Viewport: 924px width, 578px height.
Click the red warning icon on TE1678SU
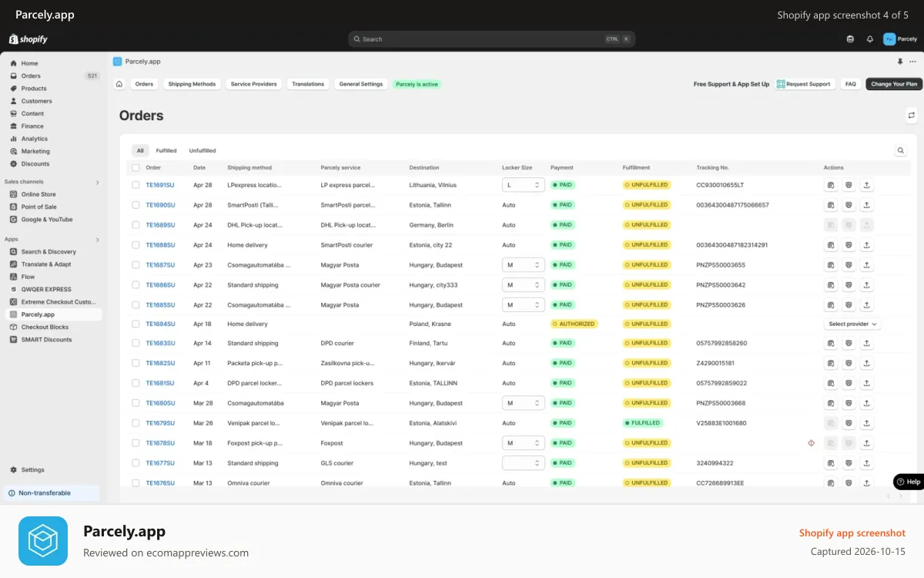coord(811,443)
